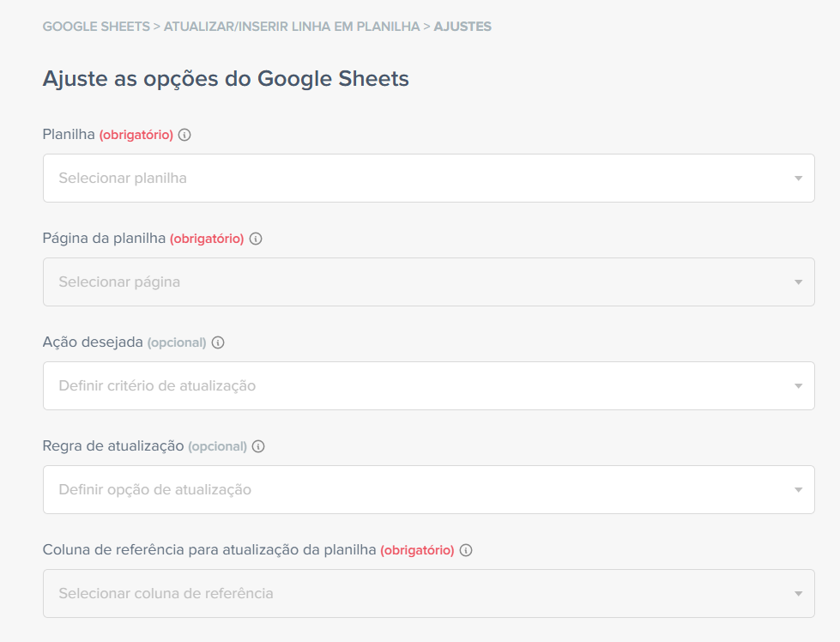Show info for Coluna de referência field

coord(466,550)
